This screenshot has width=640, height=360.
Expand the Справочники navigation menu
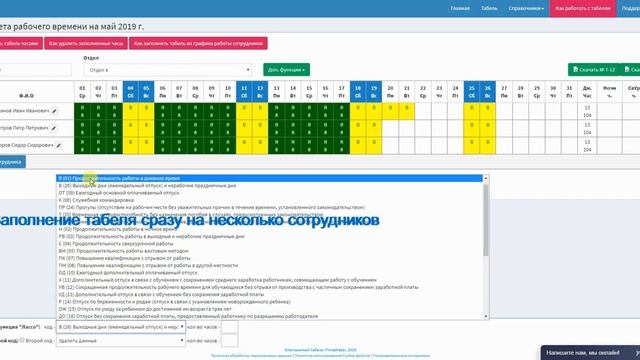tap(526, 8)
